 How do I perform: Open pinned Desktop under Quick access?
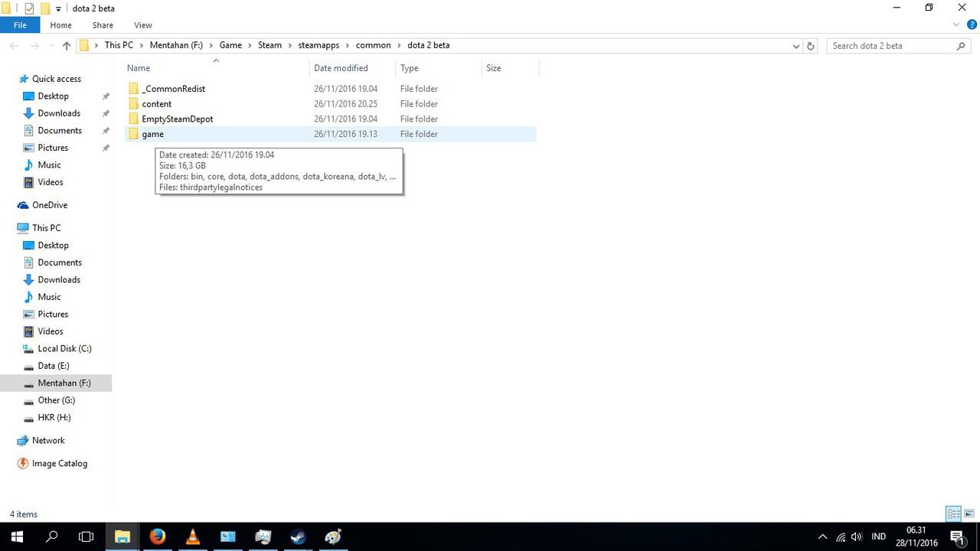point(53,96)
